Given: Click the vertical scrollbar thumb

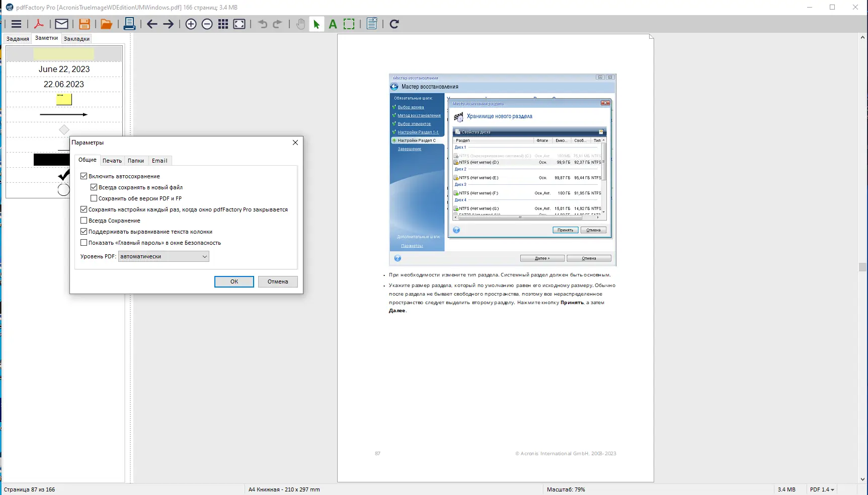Looking at the screenshot, I should (x=863, y=267).
